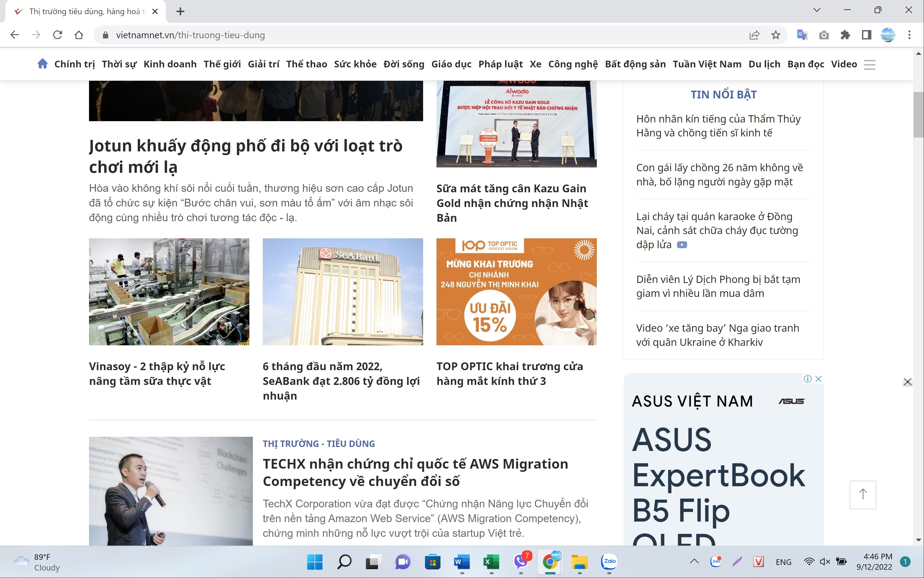924x578 pixels.
Task: Click the VietNamNet home icon
Action: (42, 64)
